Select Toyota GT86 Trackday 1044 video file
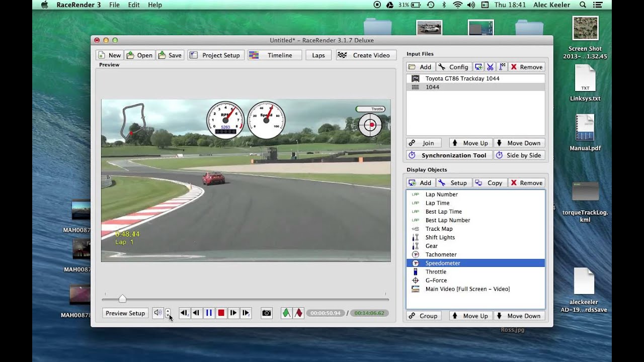 475,78
